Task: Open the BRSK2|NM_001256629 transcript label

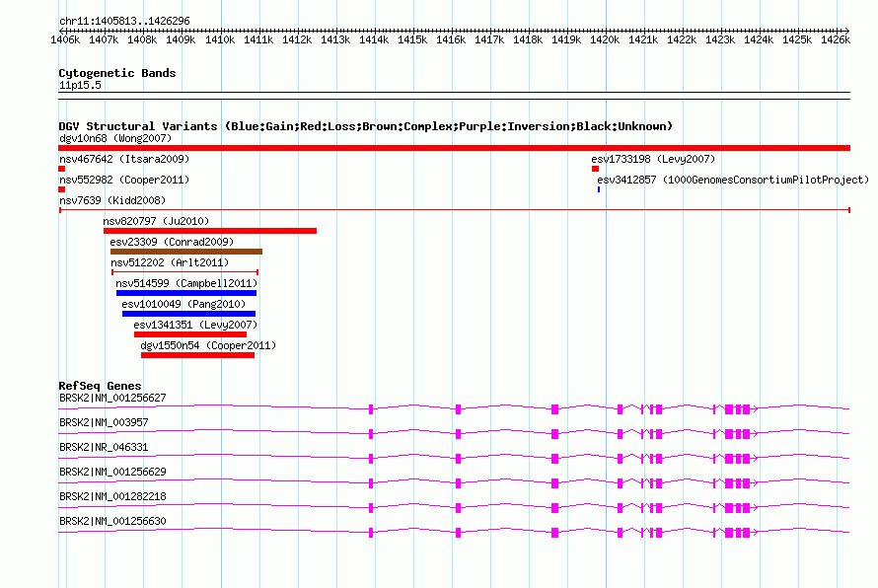Action: click(x=112, y=473)
